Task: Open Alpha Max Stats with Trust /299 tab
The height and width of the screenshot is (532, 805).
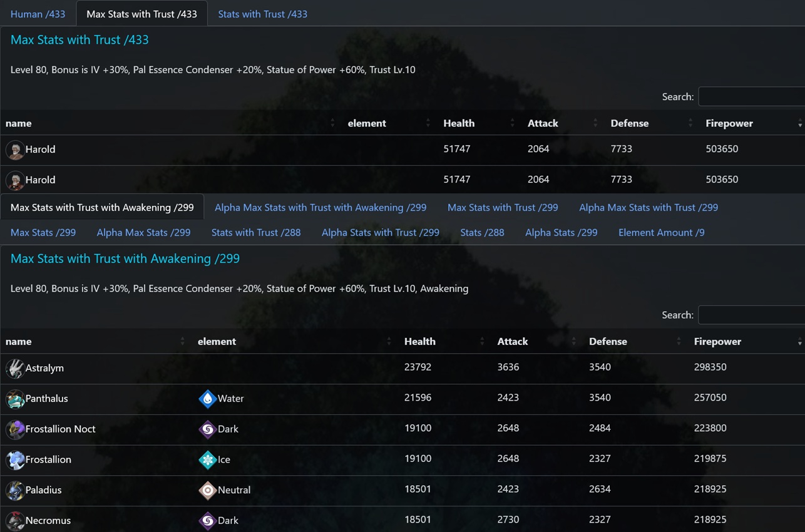Action: [649, 207]
